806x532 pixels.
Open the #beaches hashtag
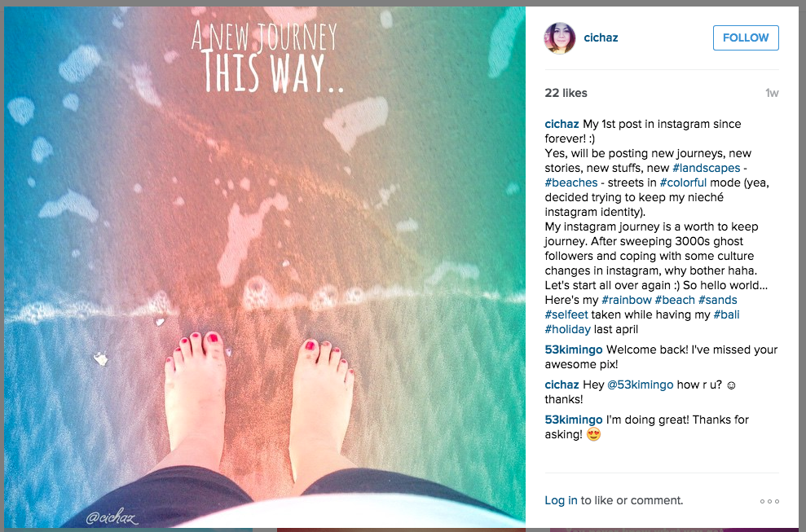[571, 183]
